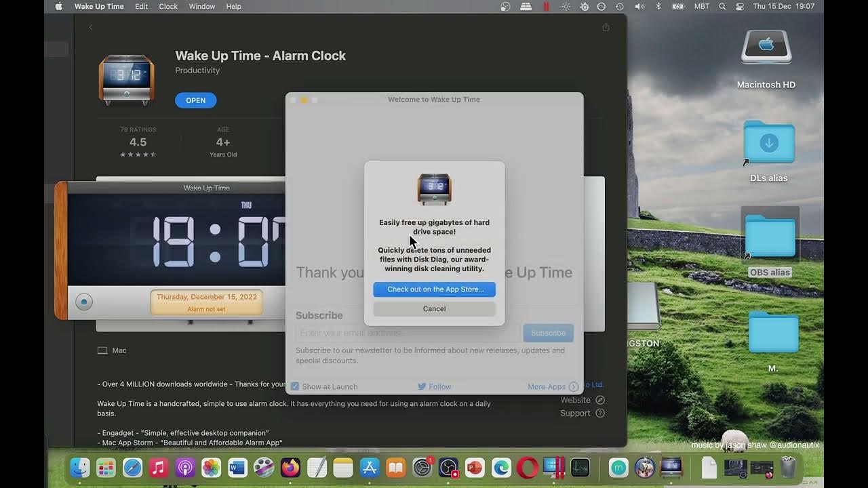
Task: Click the Twitter bird Follow icon
Action: pos(422,386)
